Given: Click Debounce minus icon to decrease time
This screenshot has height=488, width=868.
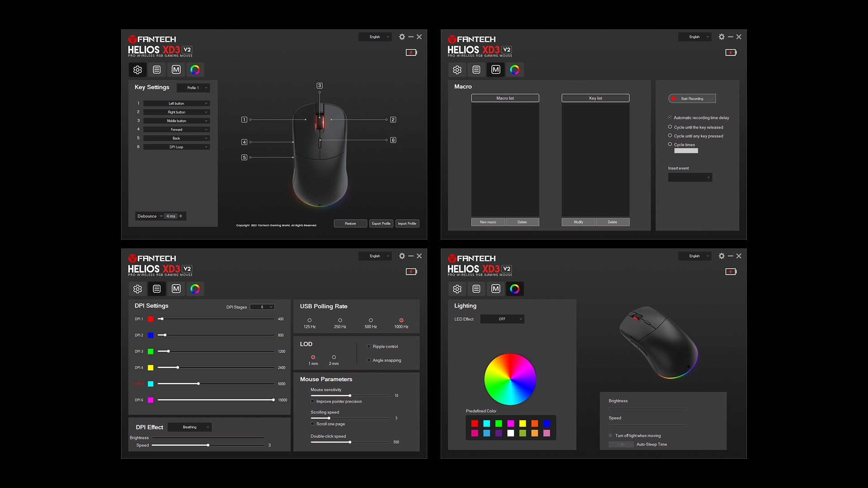Looking at the screenshot, I should click(161, 216).
